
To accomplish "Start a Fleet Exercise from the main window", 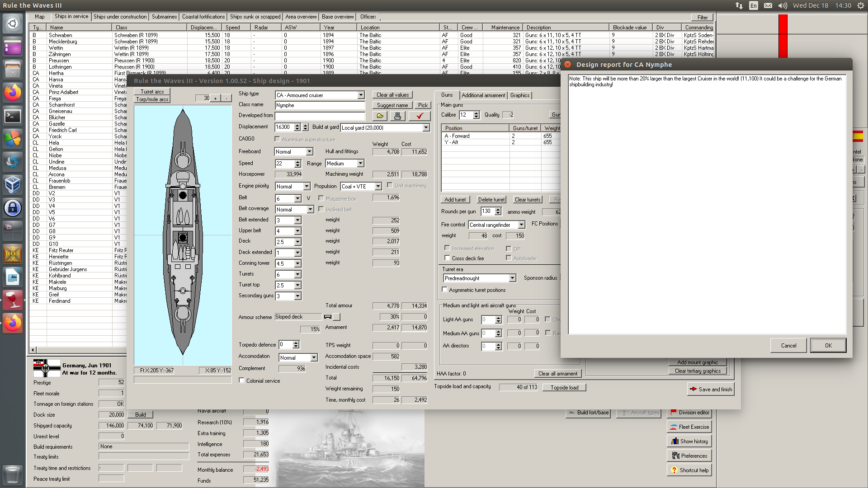I will (x=689, y=427).
